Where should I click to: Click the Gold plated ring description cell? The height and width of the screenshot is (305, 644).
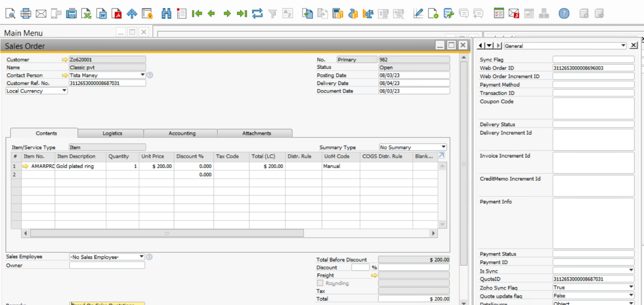click(x=80, y=166)
